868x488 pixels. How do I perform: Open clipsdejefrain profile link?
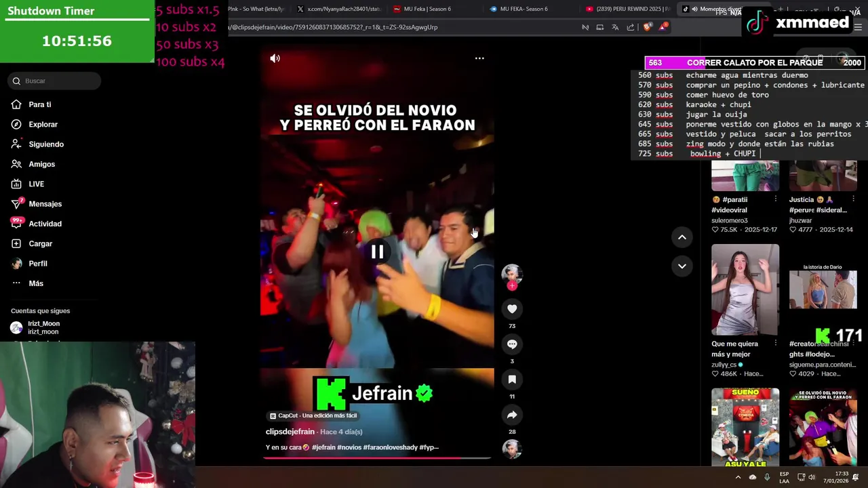click(x=290, y=432)
